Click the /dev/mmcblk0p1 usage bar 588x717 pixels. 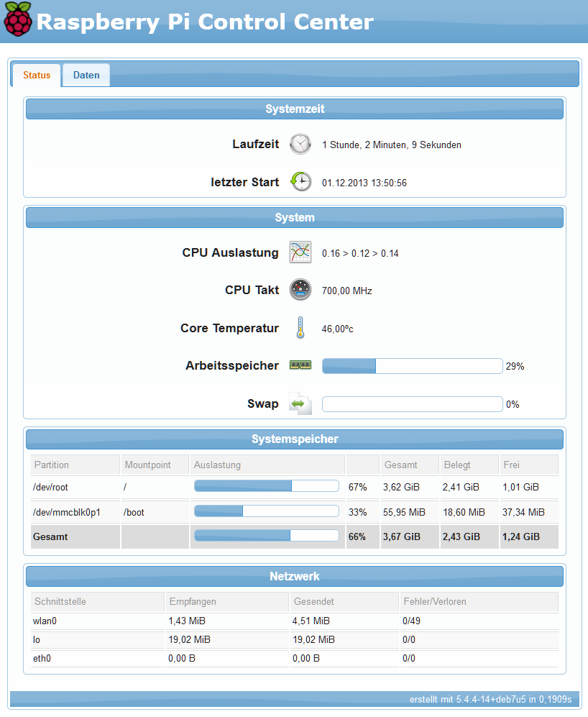[267, 511]
